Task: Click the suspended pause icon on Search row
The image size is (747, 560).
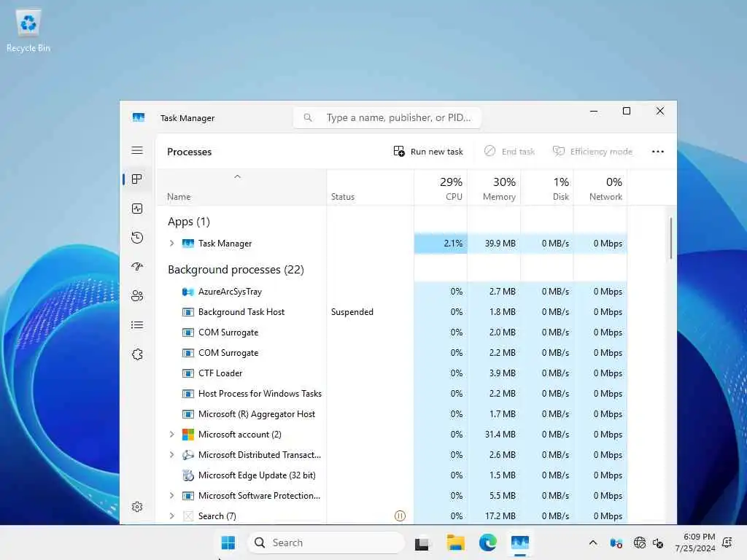Action: [400, 516]
